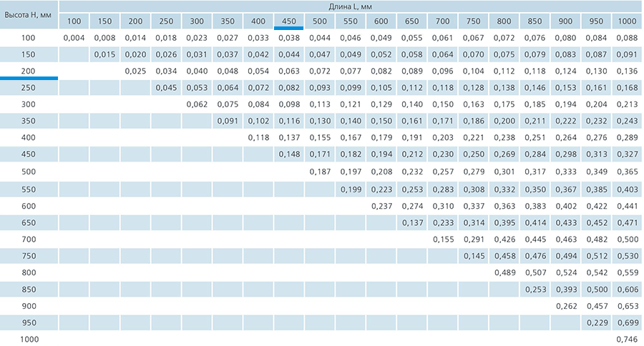Click the value 0,063 in row 200
Viewport: 644px width, 346px height.
[x=289, y=71]
